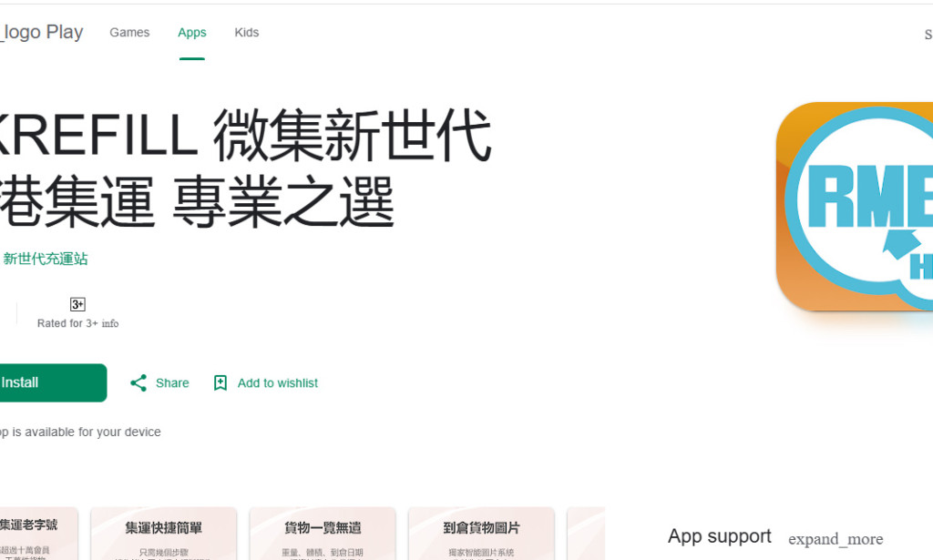Open the 貨物一覽無遺 screenshot

click(x=323, y=534)
